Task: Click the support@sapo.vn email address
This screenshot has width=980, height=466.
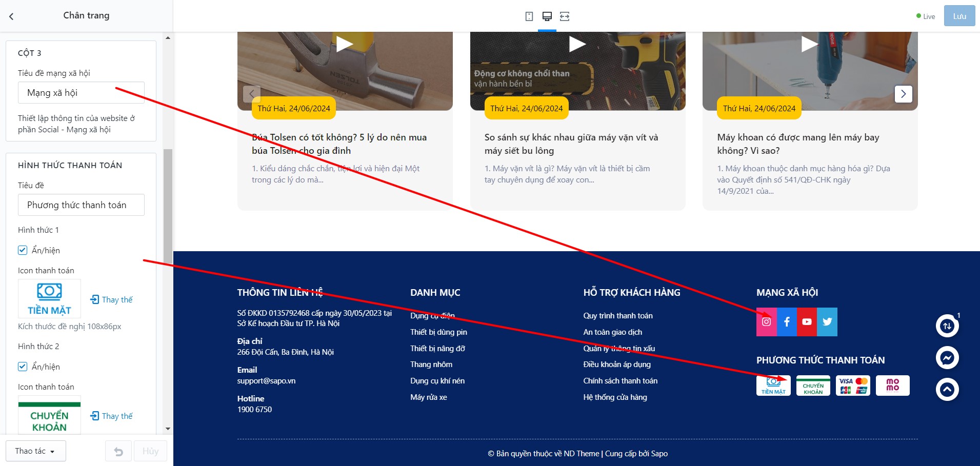Action: [x=266, y=381]
